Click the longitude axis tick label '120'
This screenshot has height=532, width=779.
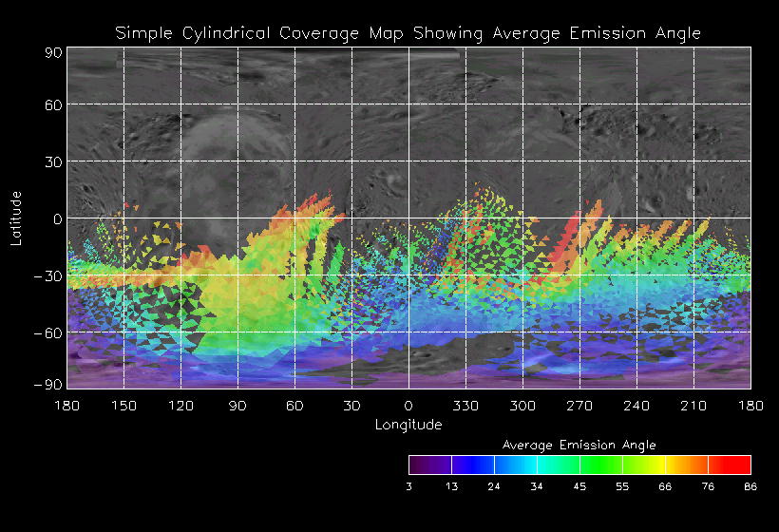point(180,406)
